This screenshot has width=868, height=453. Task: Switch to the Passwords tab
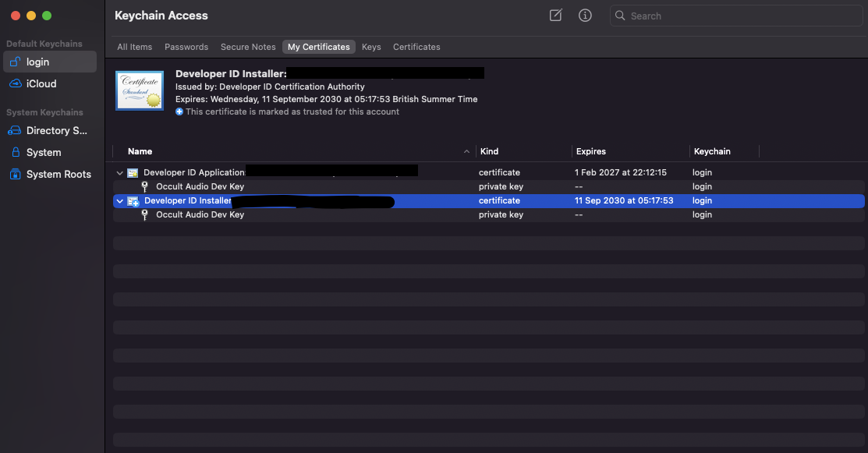click(186, 47)
